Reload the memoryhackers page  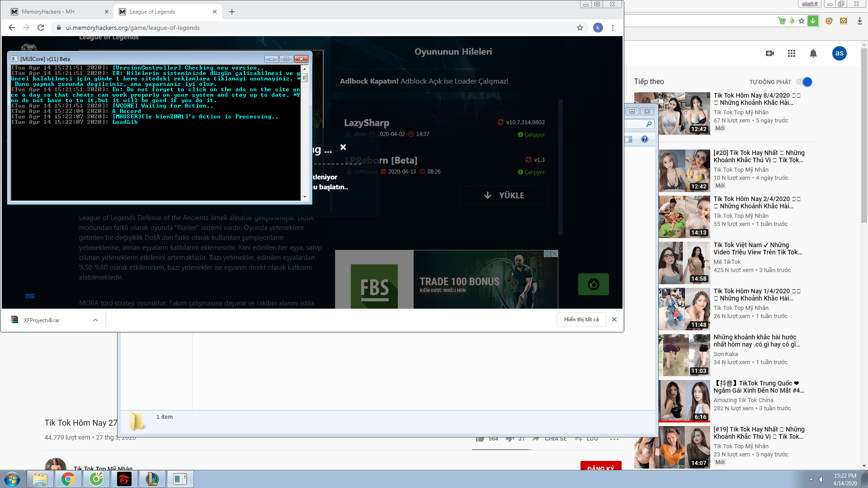pyautogui.click(x=41, y=28)
